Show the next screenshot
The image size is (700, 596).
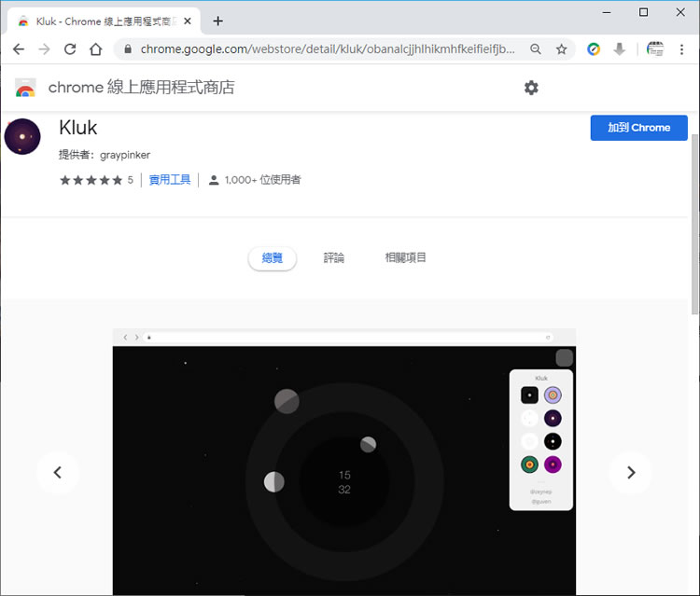(x=630, y=473)
